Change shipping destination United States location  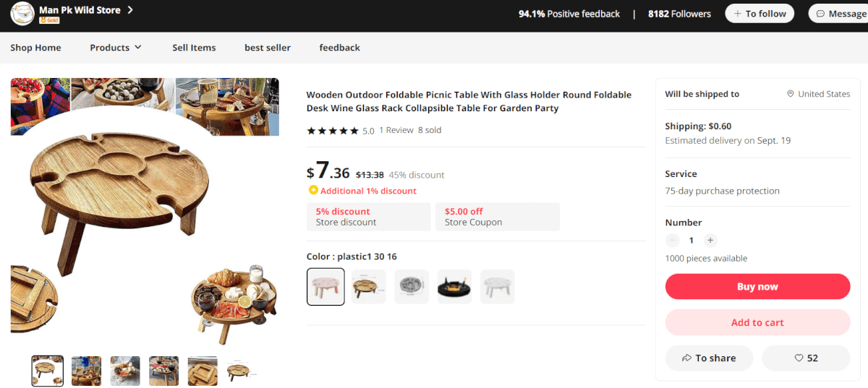(x=818, y=94)
